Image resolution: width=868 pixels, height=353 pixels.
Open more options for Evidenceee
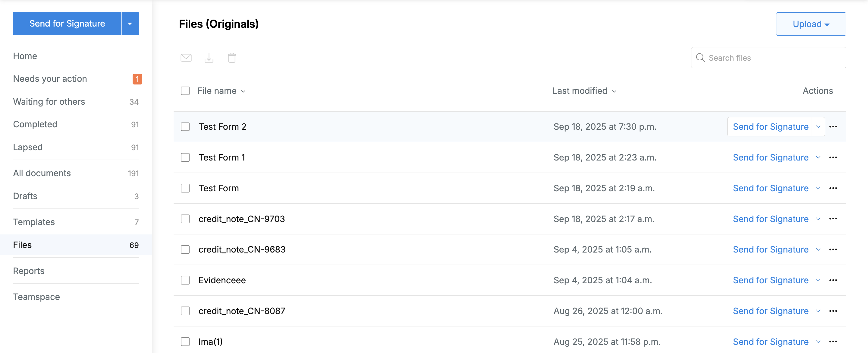[x=833, y=280]
